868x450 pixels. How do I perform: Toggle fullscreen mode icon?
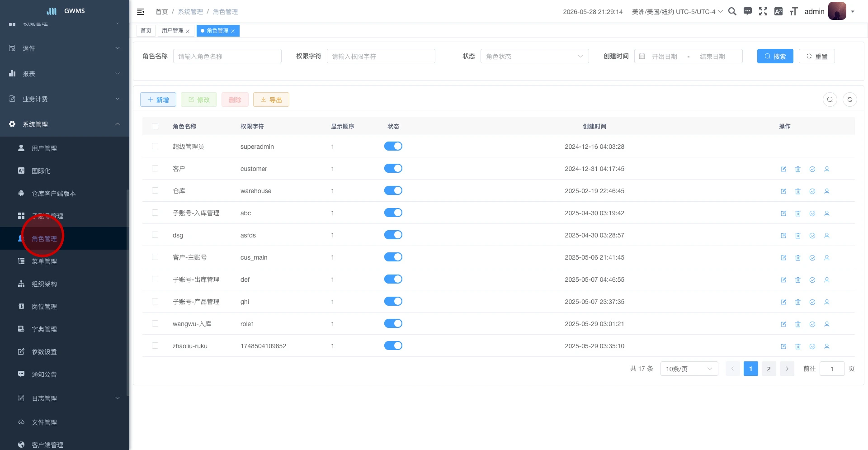click(x=763, y=11)
